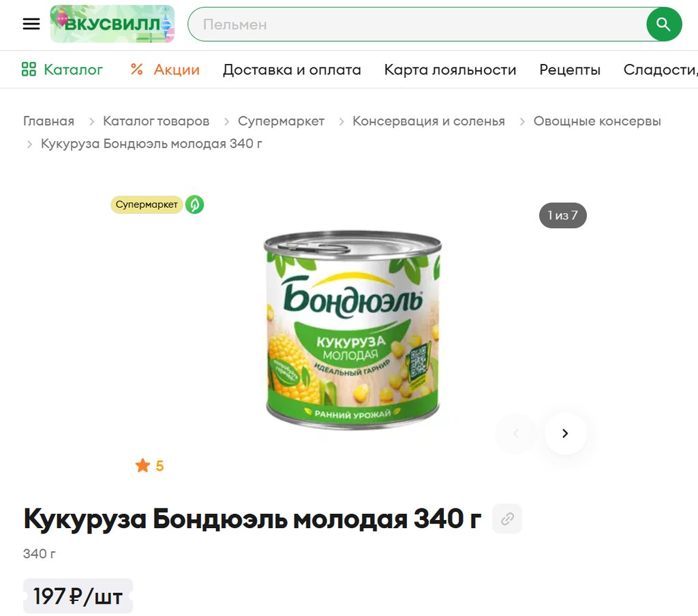Click Главная breadcrumb link
Image resolution: width=698 pixels, height=616 pixels.
click(x=48, y=121)
